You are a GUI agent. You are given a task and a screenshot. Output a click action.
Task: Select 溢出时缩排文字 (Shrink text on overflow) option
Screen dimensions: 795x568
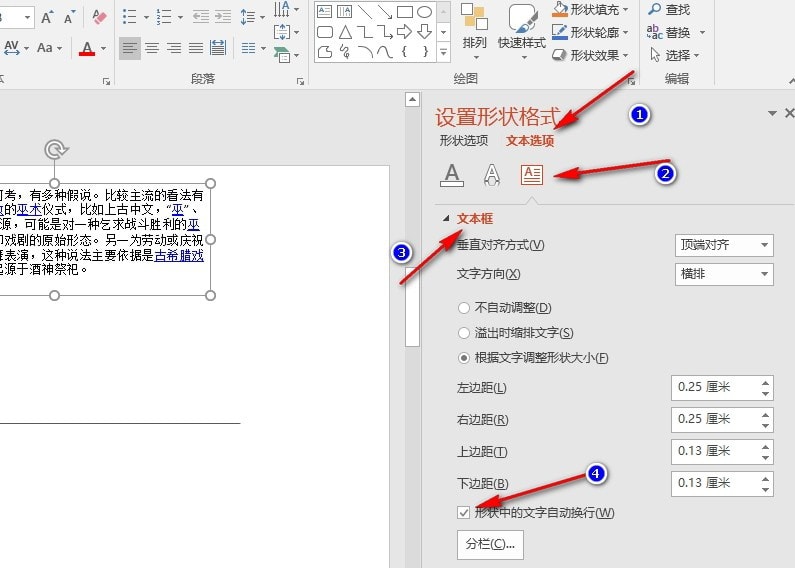pyautogui.click(x=465, y=333)
